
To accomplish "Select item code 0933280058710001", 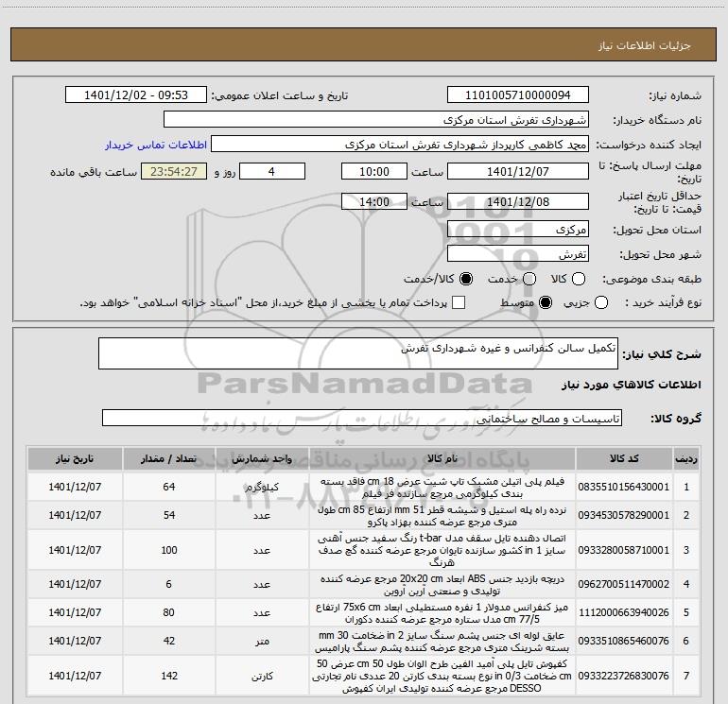I will click(624, 550).
